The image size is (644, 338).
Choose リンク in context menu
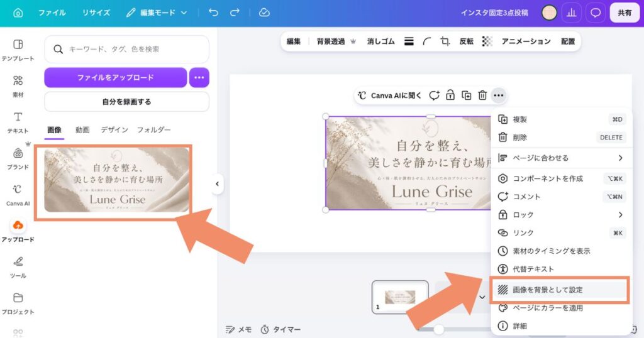[562, 232]
